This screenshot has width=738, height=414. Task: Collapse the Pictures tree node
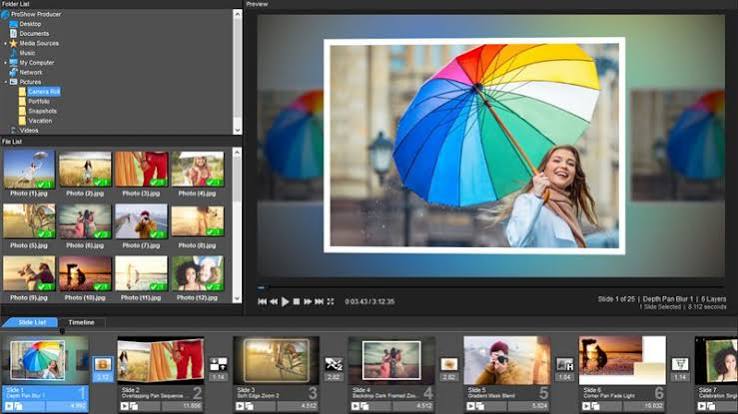click(x=6, y=82)
